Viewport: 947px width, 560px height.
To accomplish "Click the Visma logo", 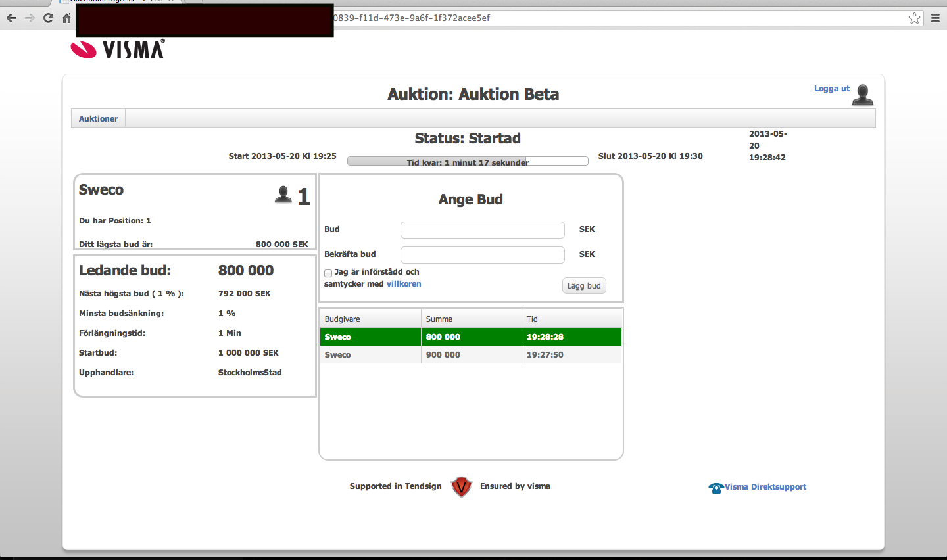I will [x=118, y=49].
